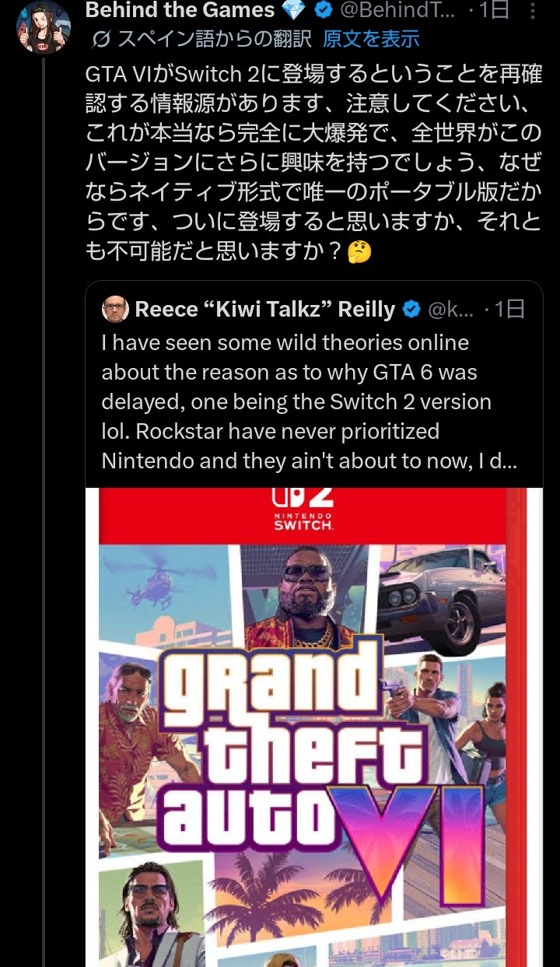
Task: Open the quoted English tweet about GTA 6 delay
Action: (x=303, y=401)
